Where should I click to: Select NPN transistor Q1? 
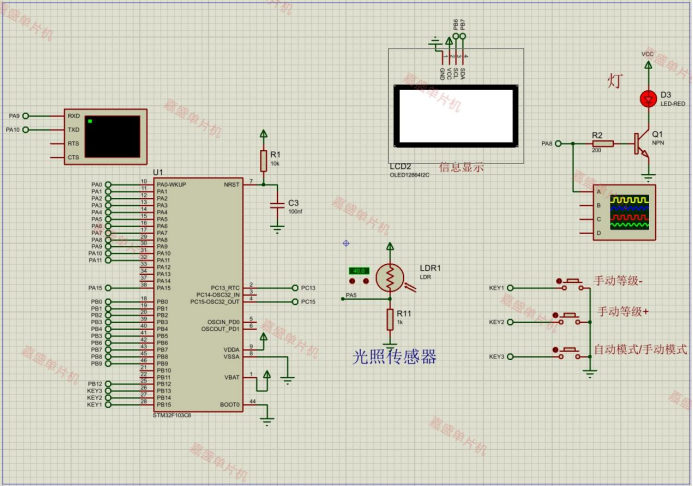tap(642, 144)
